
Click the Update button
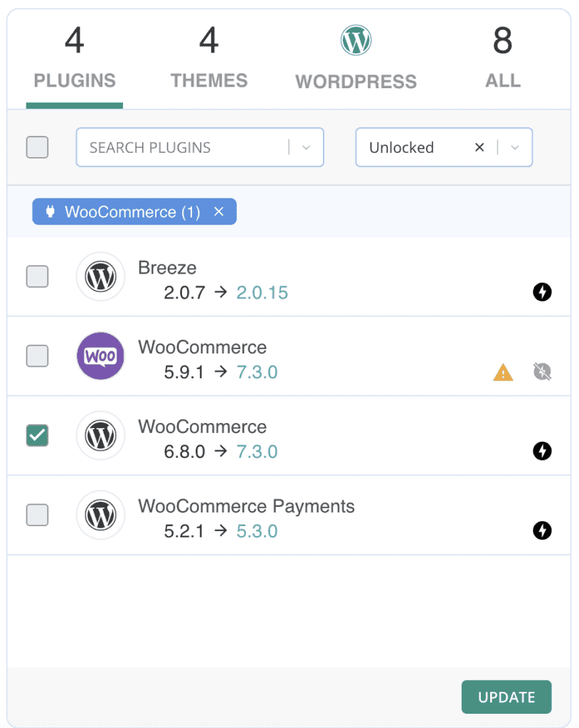[x=506, y=697]
